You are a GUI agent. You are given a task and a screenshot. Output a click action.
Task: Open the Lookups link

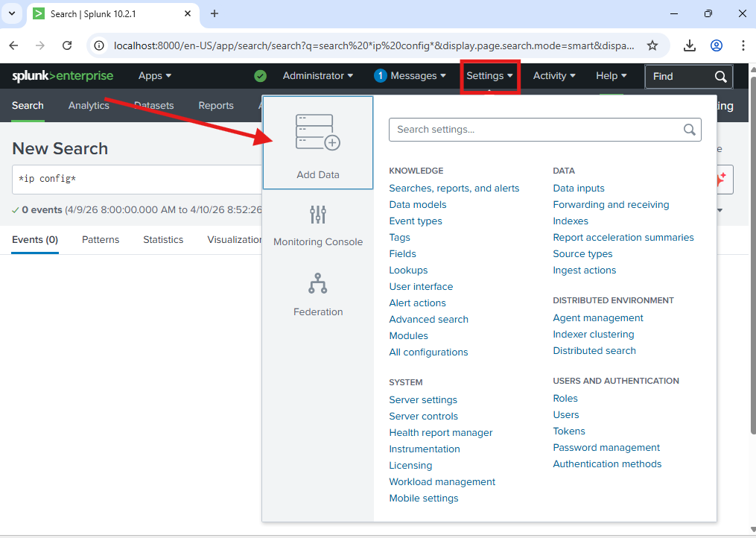pos(408,270)
